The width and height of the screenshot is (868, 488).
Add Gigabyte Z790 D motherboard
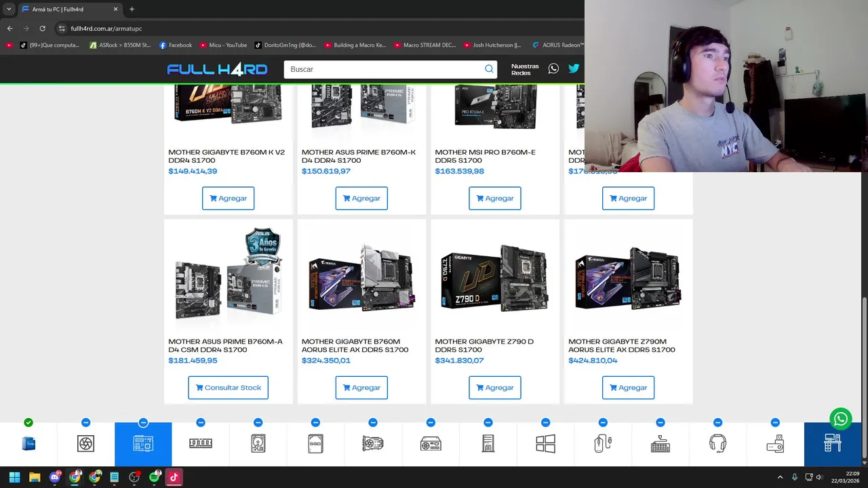pos(495,388)
